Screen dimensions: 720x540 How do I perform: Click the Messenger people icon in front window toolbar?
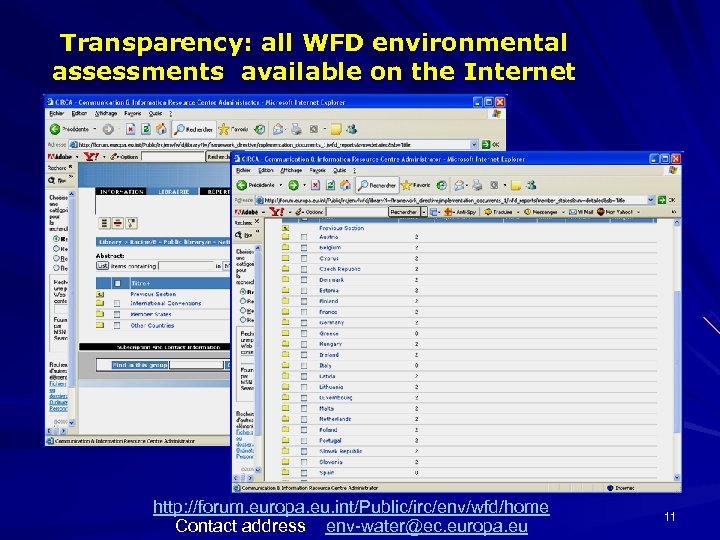pos(531,185)
